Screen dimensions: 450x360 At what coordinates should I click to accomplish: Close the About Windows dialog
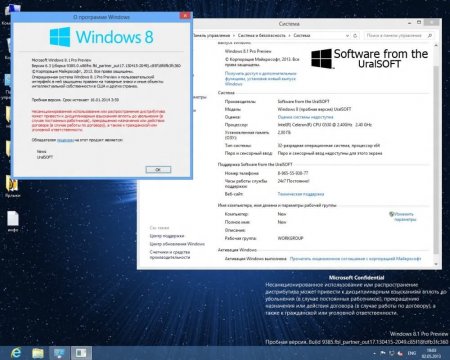point(185,16)
